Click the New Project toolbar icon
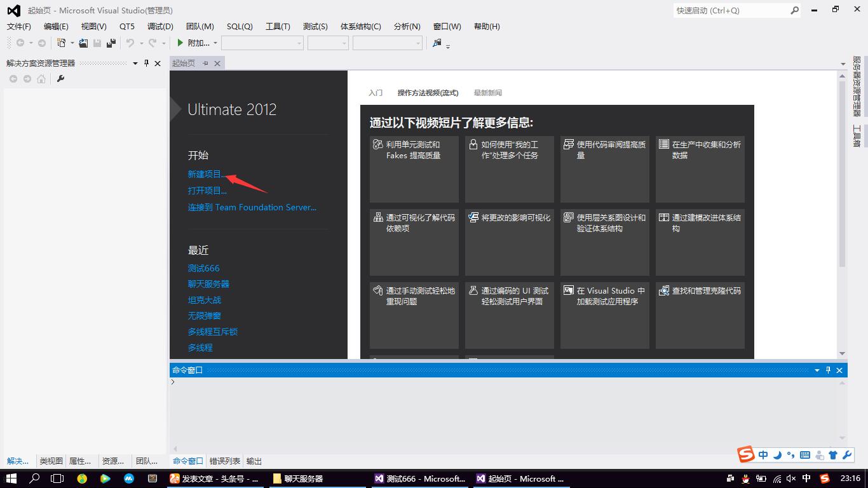 coord(62,43)
